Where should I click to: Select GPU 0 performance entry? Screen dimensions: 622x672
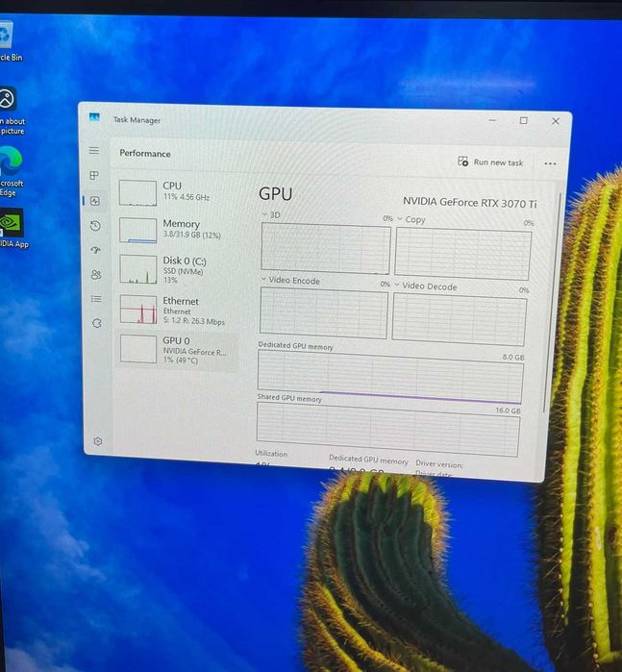click(176, 350)
